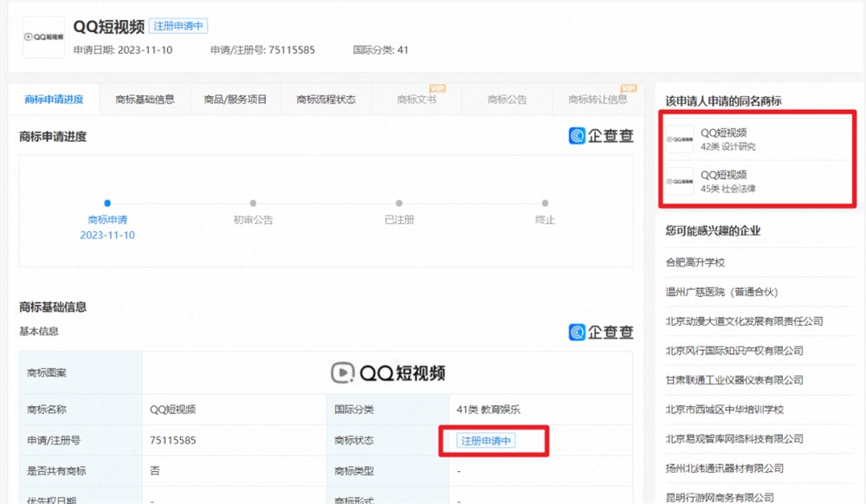Viewport: 866px width, 504px height.
Task: Click the 42类 QQ短视频 trademark icon in sidebar
Action: click(679, 137)
